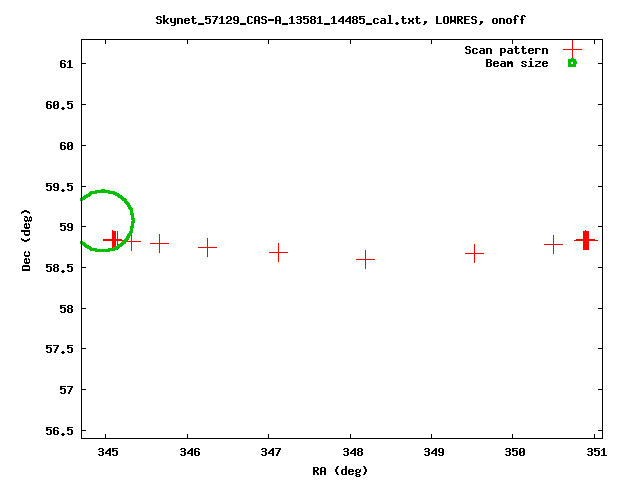Screen dimensions: 640x480
Task: Click the y-axis tick label 56.5
Action: point(59,431)
